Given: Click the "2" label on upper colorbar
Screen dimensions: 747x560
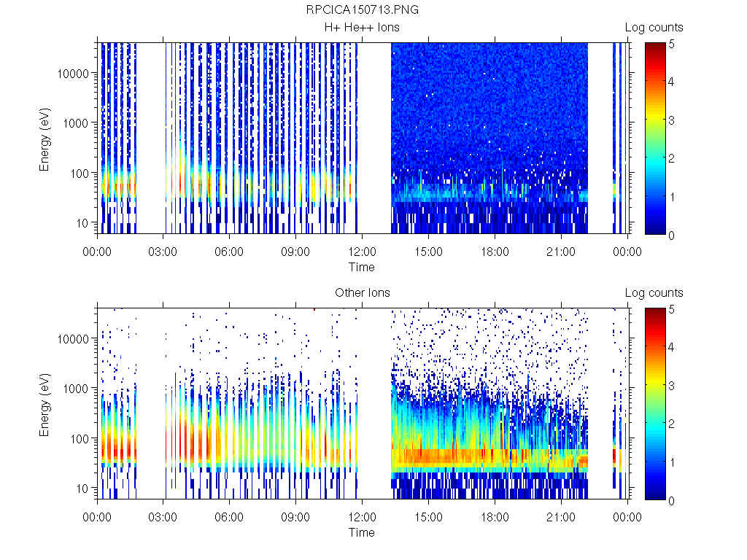Looking at the screenshot, I should click(672, 158).
